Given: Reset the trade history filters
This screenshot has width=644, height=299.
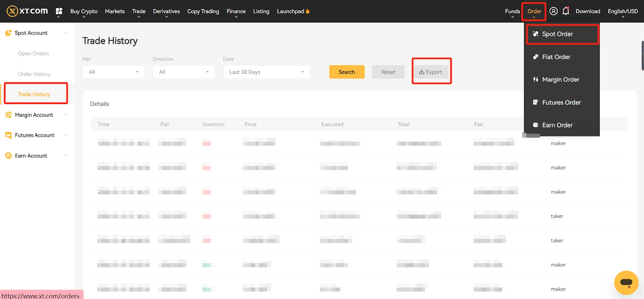Looking at the screenshot, I should (x=388, y=72).
